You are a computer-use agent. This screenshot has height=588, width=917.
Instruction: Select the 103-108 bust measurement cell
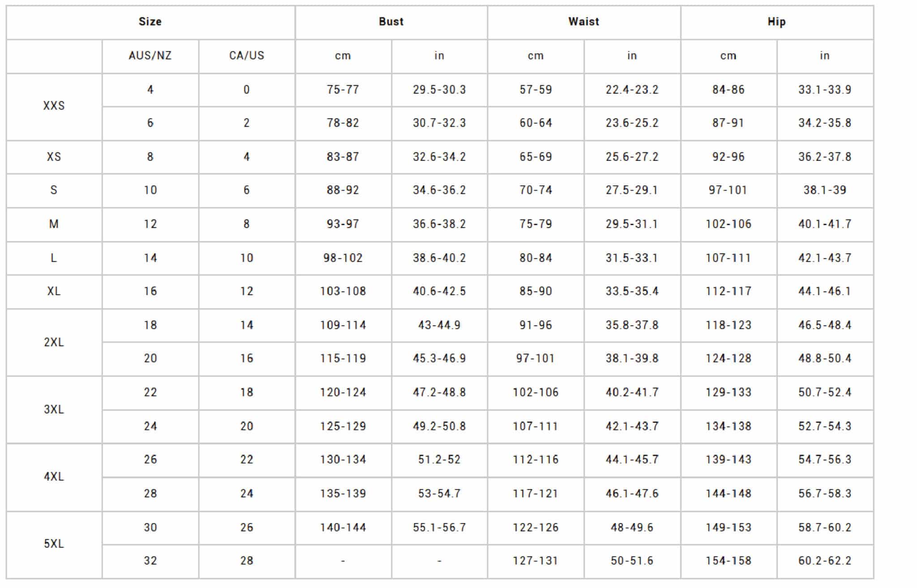pyautogui.click(x=343, y=291)
